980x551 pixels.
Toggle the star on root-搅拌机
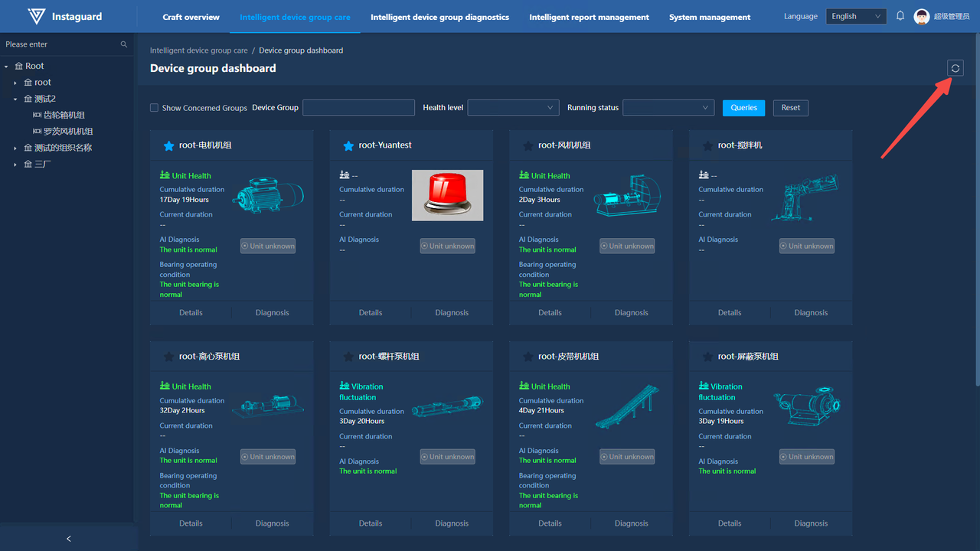[x=707, y=145]
